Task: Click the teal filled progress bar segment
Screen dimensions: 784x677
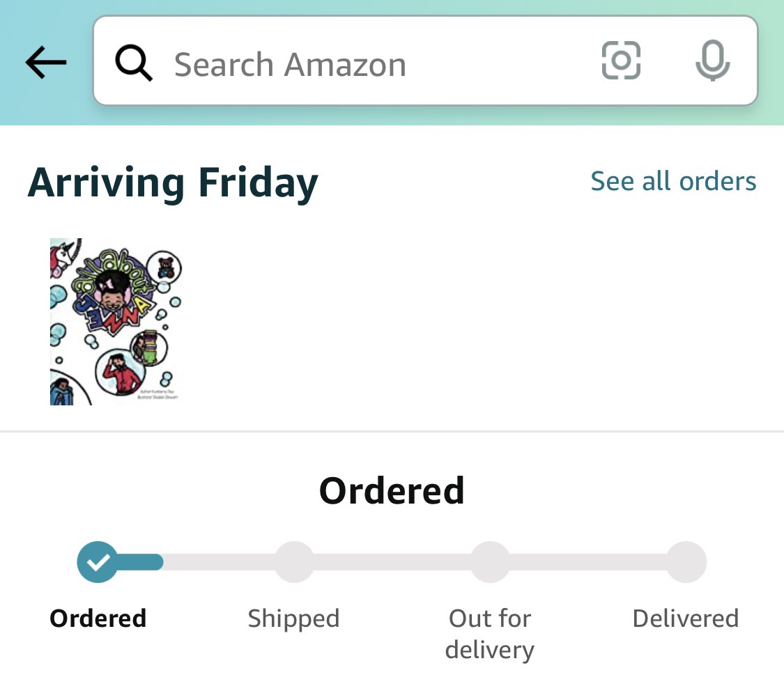Action: coord(141,562)
